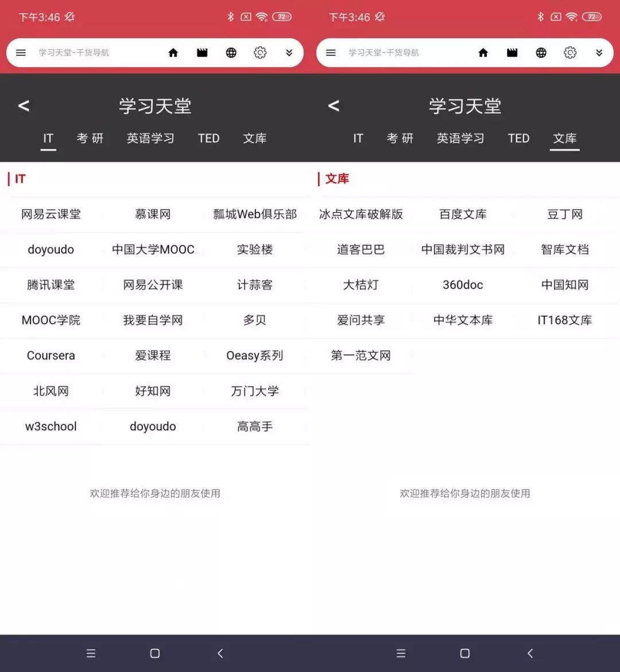Screen dimensions: 620x672
Task: Open the video clapperboard icon on the left screen
Action: pos(202,53)
